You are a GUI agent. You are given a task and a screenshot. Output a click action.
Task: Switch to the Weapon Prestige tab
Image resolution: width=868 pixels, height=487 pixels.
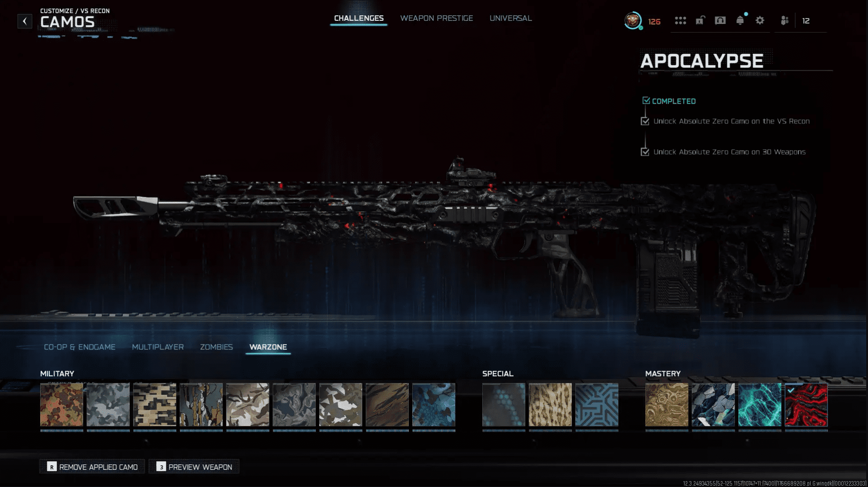(x=436, y=18)
